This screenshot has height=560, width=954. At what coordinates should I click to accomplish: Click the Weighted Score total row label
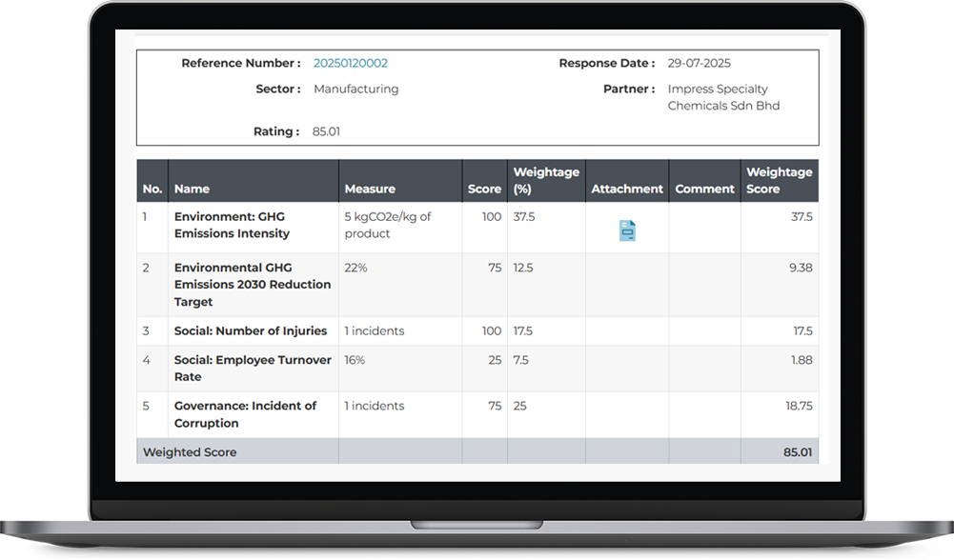[x=190, y=452]
